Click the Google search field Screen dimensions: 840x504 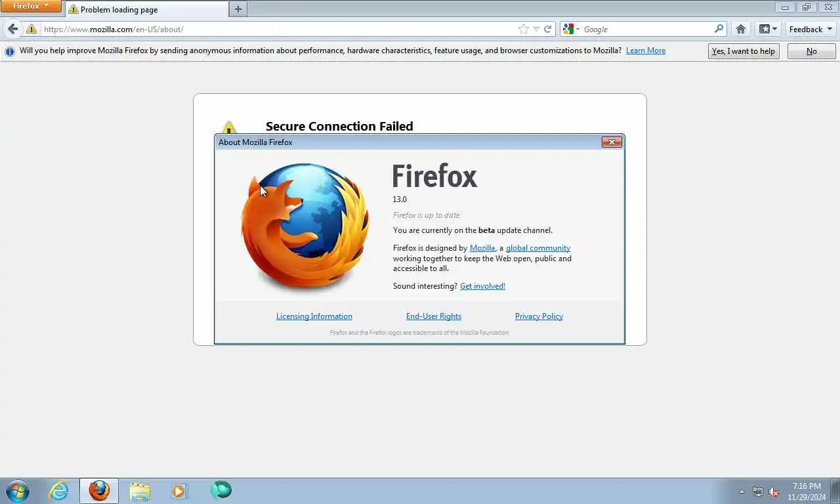point(647,29)
